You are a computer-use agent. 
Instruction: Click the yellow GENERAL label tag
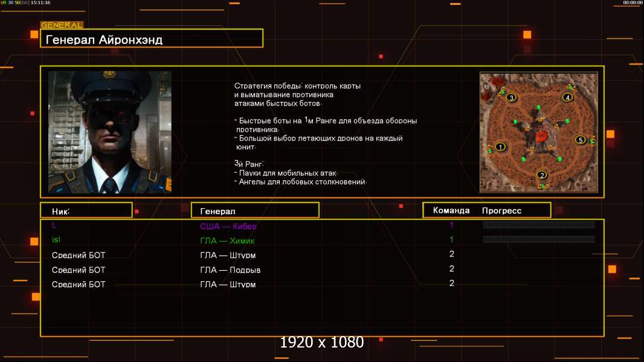coord(62,25)
